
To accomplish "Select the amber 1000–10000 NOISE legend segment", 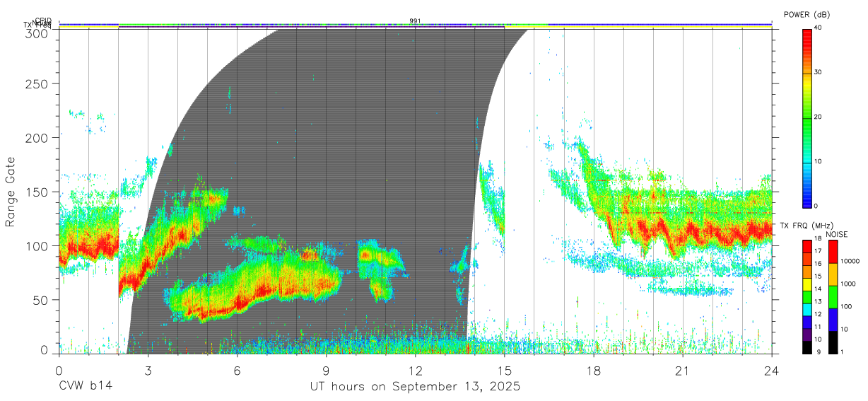I will 833,274.
